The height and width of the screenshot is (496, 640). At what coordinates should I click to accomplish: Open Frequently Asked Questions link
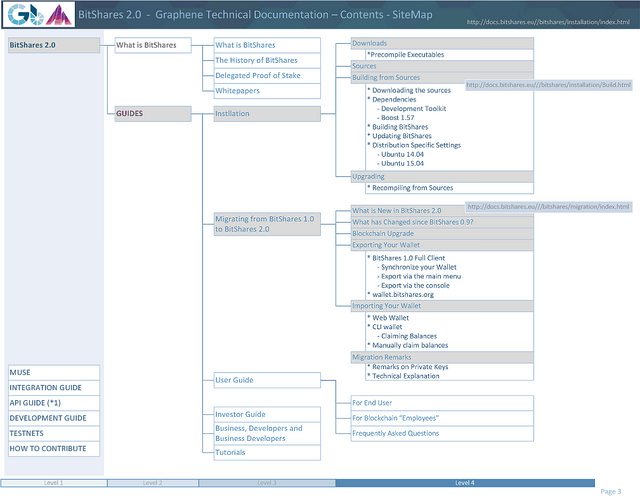pos(442,434)
